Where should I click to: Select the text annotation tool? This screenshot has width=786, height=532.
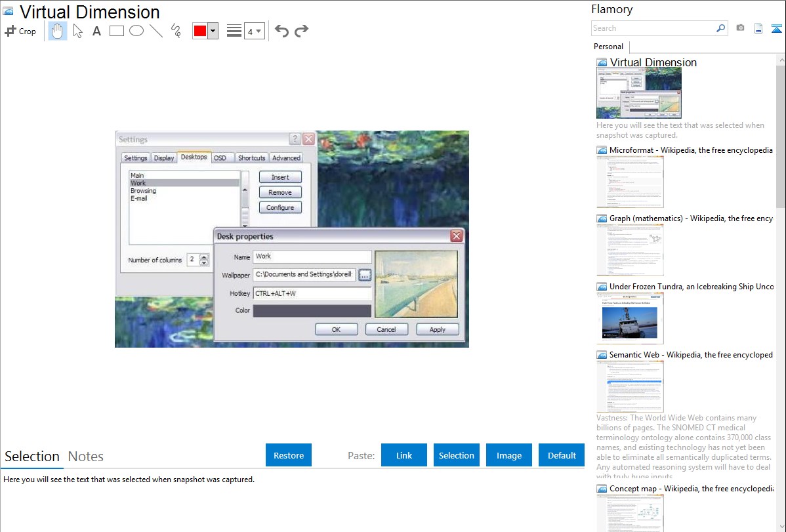[x=96, y=31]
